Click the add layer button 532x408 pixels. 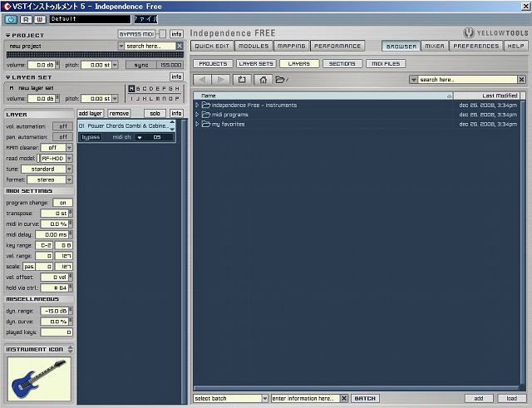click(91, 113)
